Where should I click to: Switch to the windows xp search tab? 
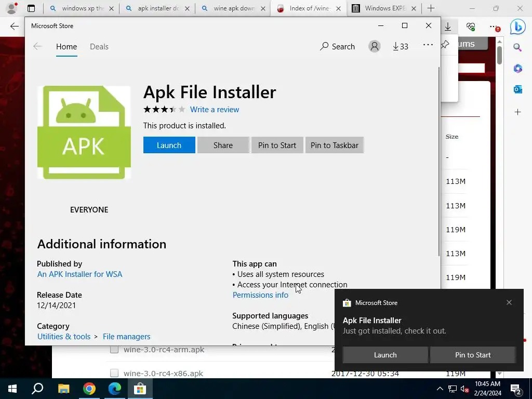tap(82, 8)
